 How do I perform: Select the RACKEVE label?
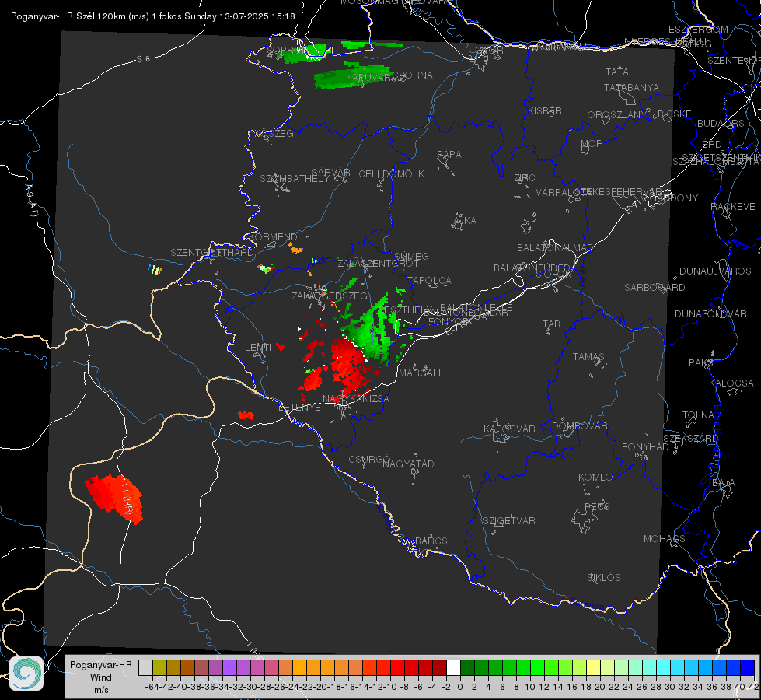coord(733,207)
